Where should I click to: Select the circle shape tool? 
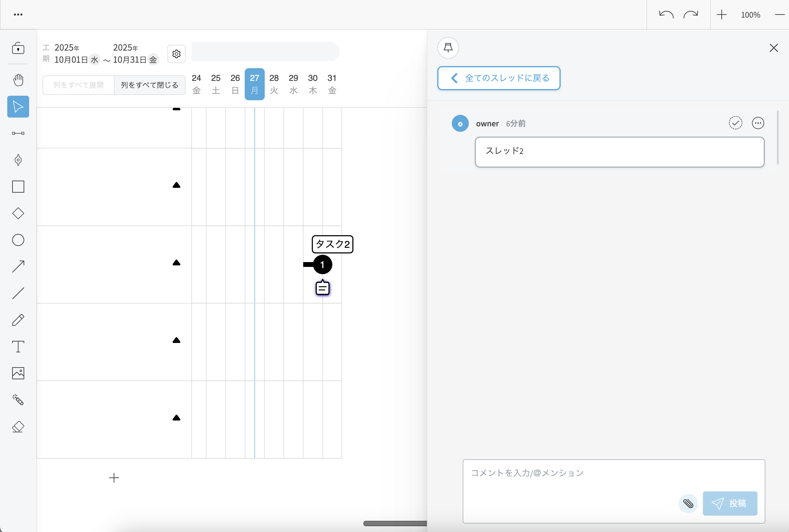click(18, 240)
